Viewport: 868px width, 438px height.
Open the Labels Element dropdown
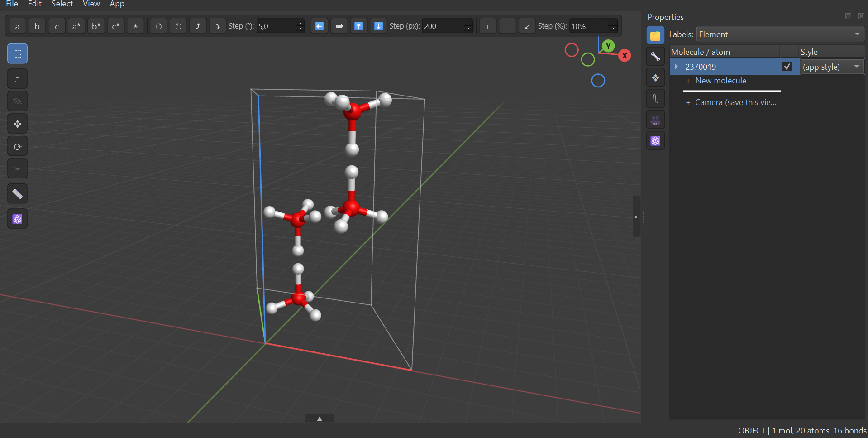pyautogui.click(x=780, y=34)
